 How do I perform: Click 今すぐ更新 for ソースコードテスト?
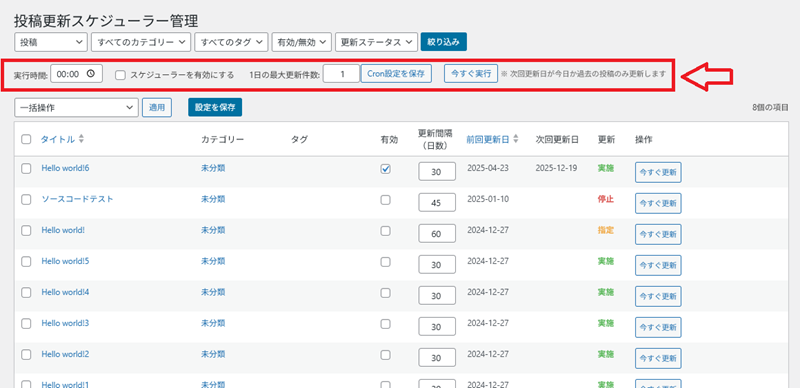658,203
